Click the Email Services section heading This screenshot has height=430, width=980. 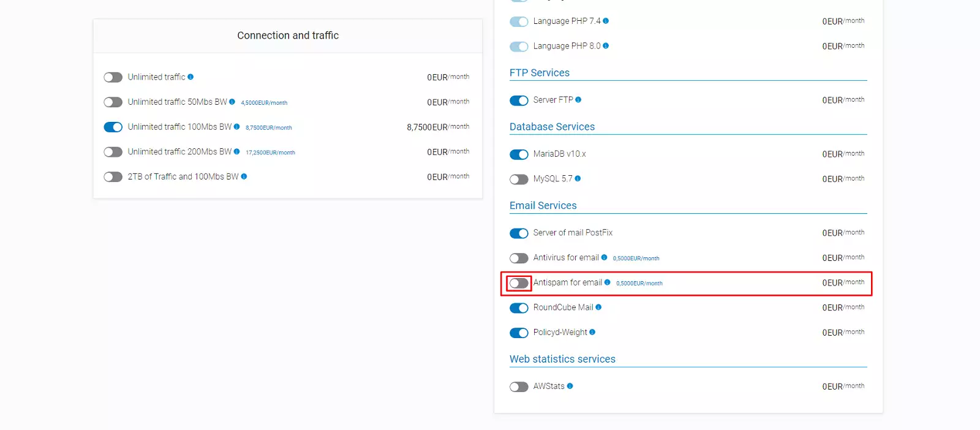click(x=543, y=206)
